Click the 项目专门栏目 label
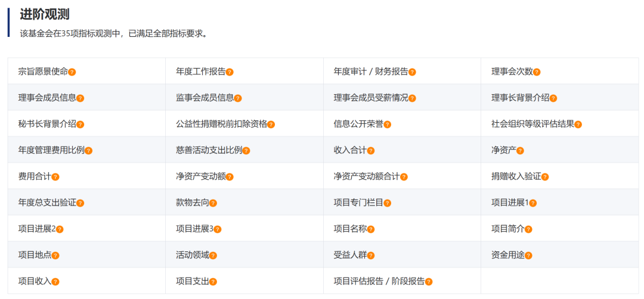This screenshot has width=644, height=299. tap(358, 203)
